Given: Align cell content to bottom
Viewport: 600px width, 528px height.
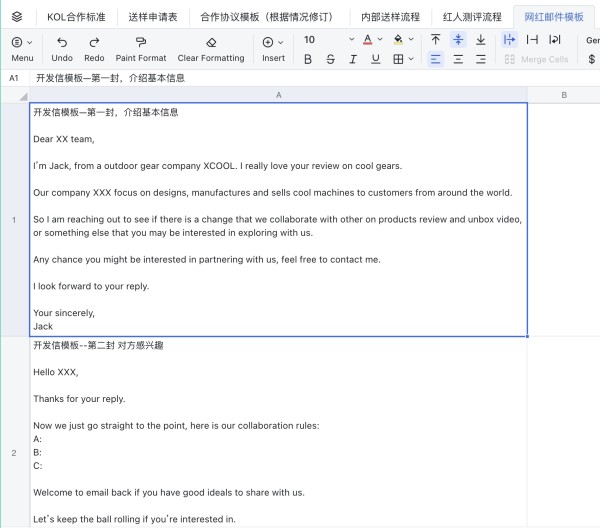Looking at the screenshot, I should [x=481, y=39].
